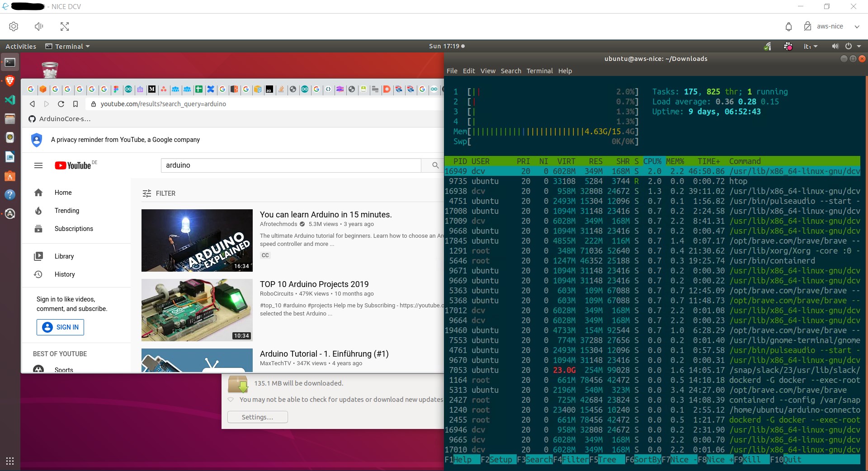This screenshot has width=868, height=471.
Task: Open Software Updater from the dock
Action: point(10,214)
